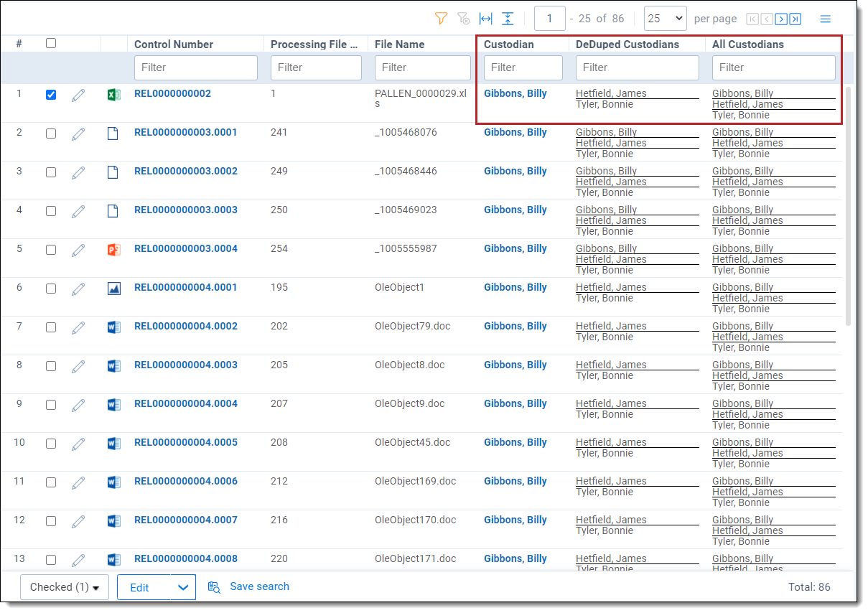Screen dimensions: 868x613
Task: Click the PowerPoint file icon in row 5
Action: [113, 250]
